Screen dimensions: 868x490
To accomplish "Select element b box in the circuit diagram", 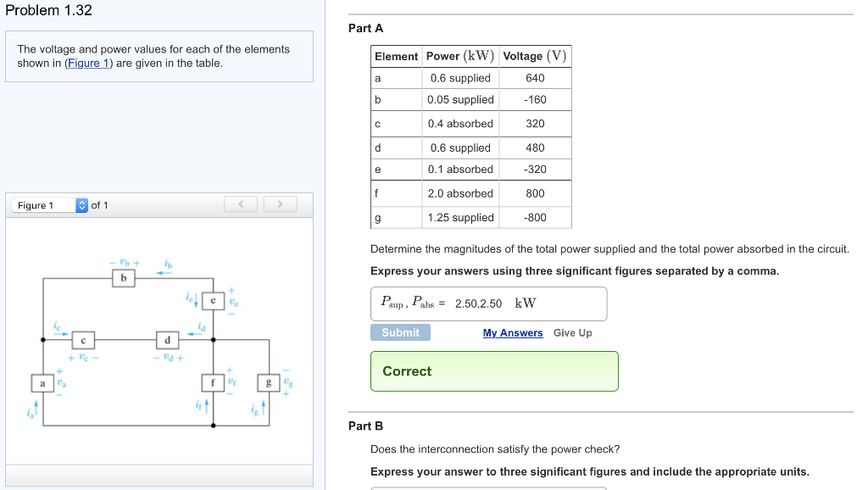I will (123, 276).
